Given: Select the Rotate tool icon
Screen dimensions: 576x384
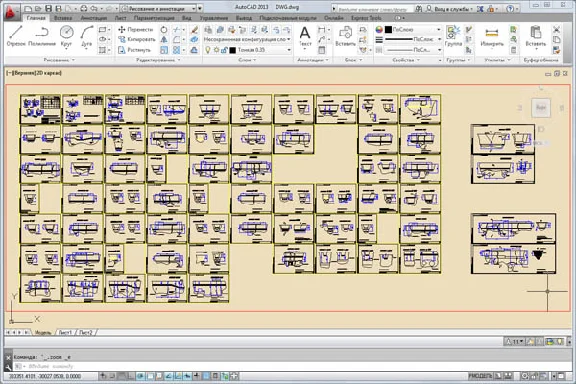Looking at the screenshot, I should pyautogui.click(x=164, y=29).
